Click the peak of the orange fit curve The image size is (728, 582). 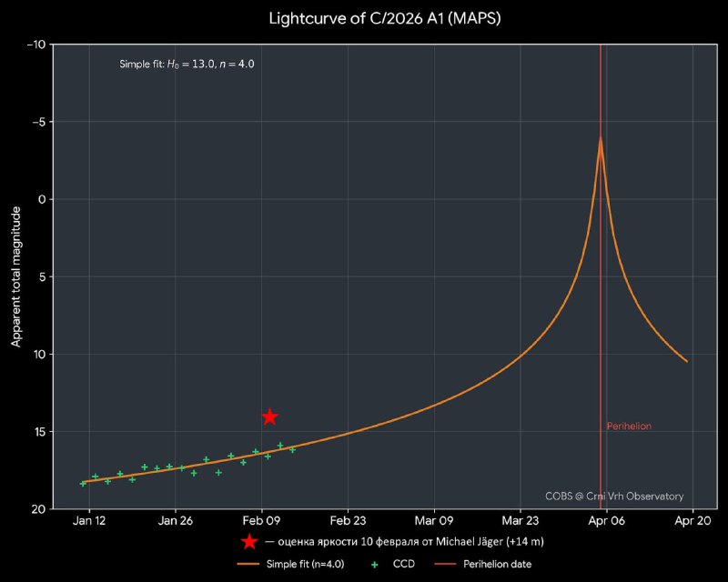[601, 138]
